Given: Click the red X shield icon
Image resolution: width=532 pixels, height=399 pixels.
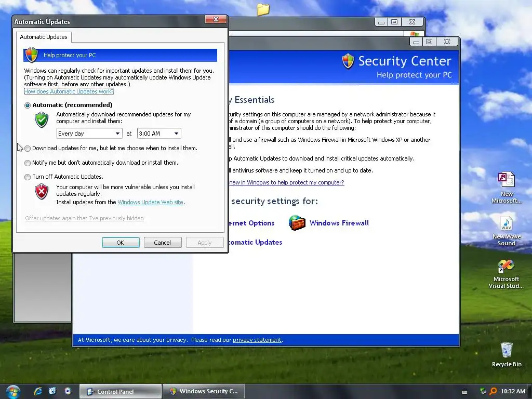Looking at the screenshot, I should pos(42,192).
